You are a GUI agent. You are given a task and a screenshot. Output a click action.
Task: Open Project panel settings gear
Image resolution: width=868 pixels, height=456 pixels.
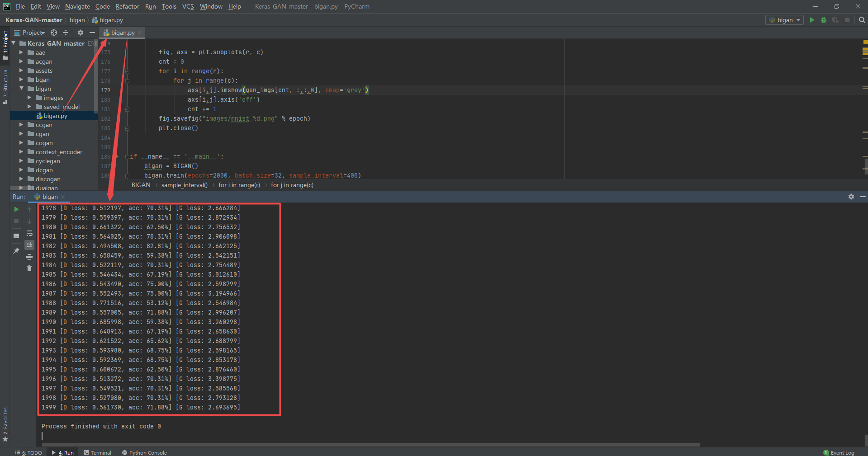(x=81, y=33)
